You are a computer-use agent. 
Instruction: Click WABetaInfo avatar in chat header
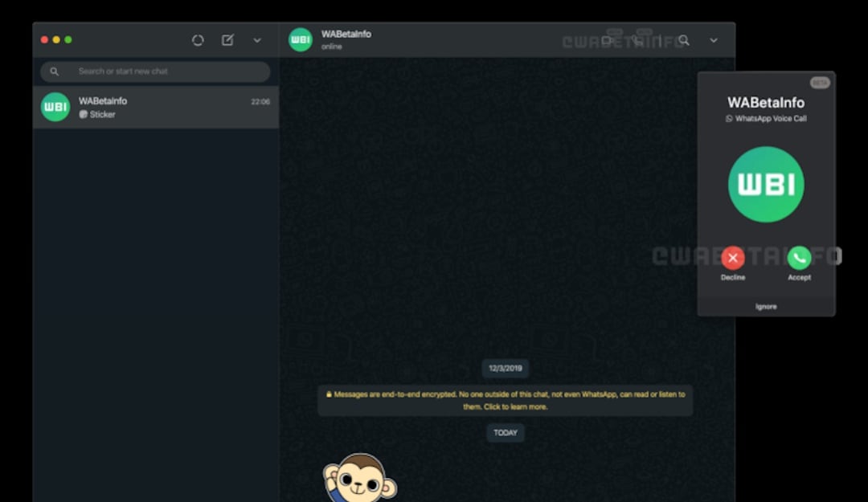pyautogui.click(x=301, y=40)
